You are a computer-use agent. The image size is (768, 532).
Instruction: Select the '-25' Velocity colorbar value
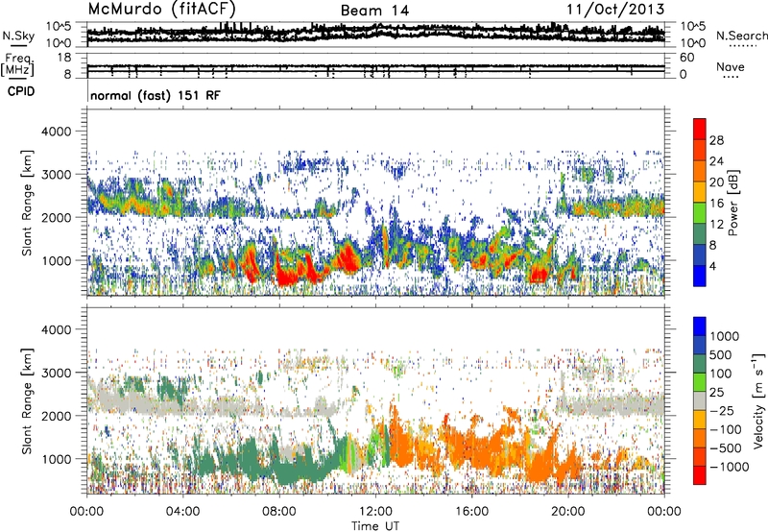722,411
